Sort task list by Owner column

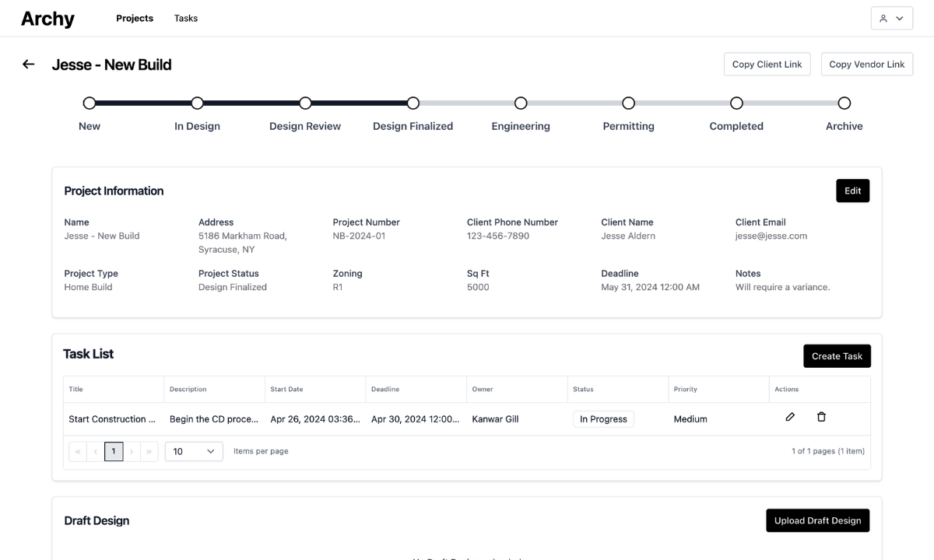[518, 390]
